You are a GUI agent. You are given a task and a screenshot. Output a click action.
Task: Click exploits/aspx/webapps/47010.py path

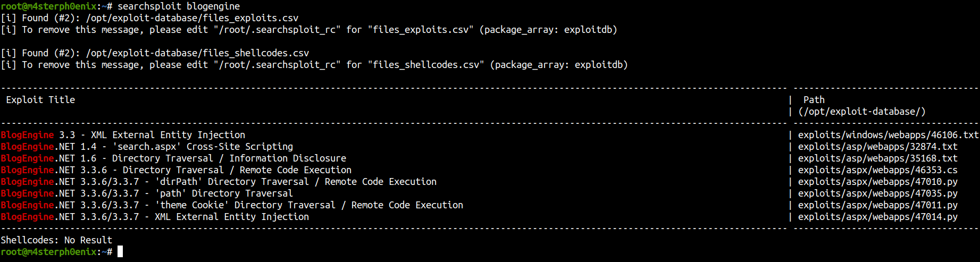[x=877, y=182]
